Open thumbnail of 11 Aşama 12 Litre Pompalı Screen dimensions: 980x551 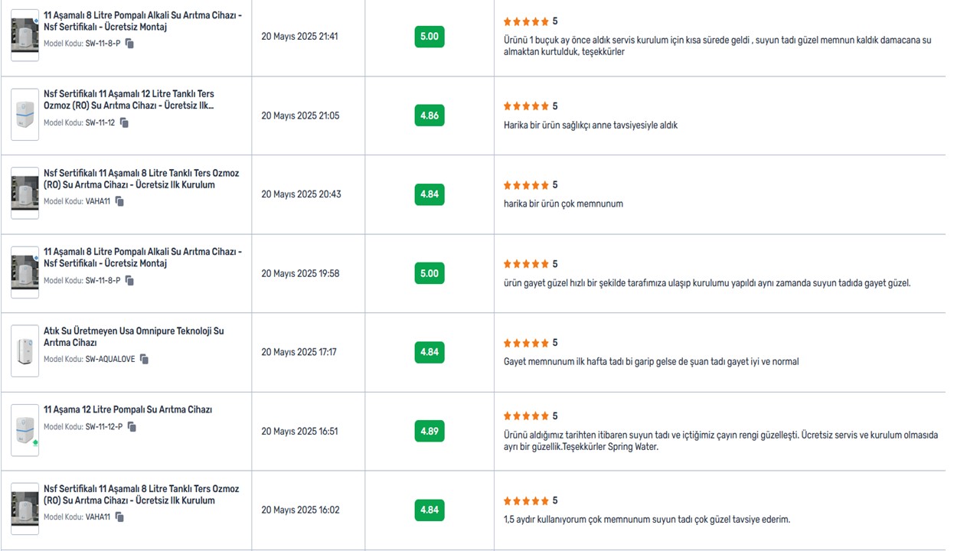25,430
